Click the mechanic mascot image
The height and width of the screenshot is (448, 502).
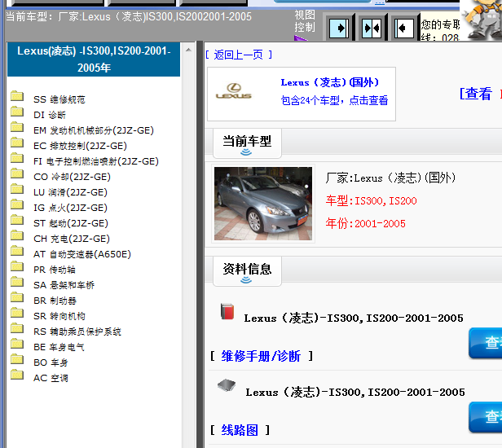pyautogui.click(x=481, y=20)
